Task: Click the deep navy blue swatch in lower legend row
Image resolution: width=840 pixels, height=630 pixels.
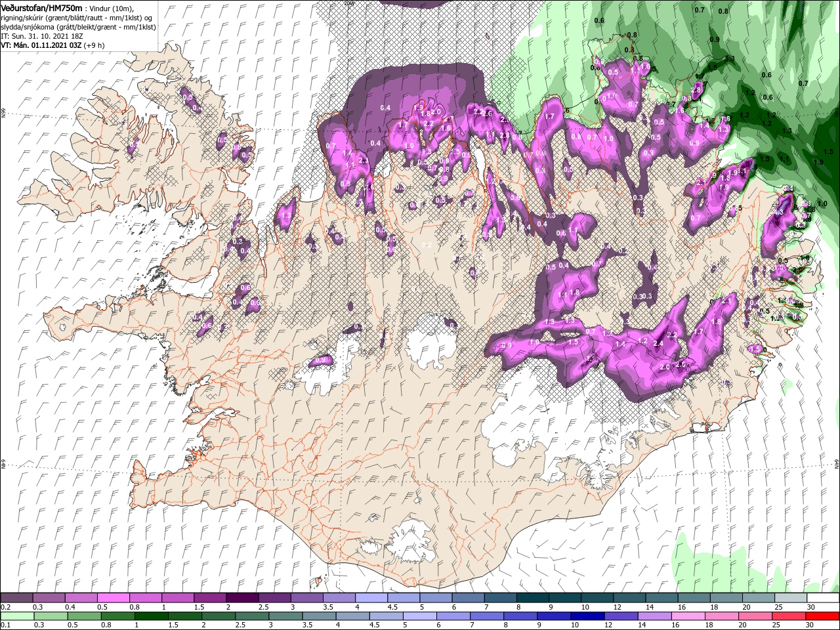Action: click(587, 616)
